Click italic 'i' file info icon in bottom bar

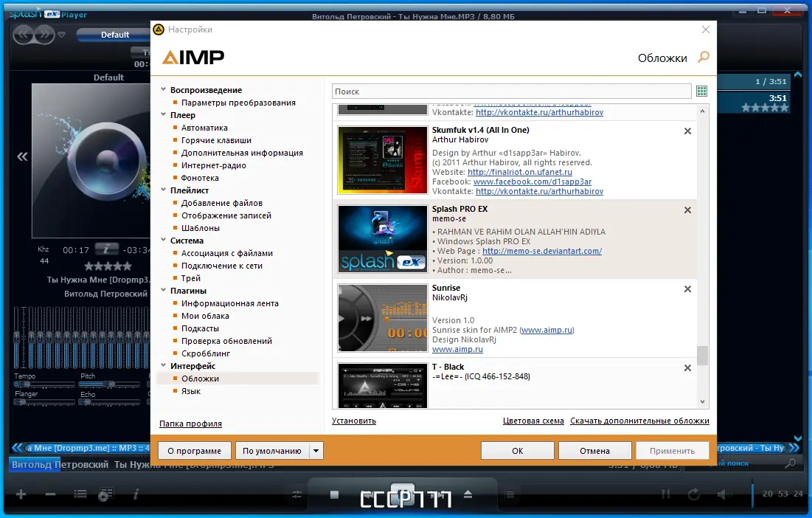click(136, 494)
